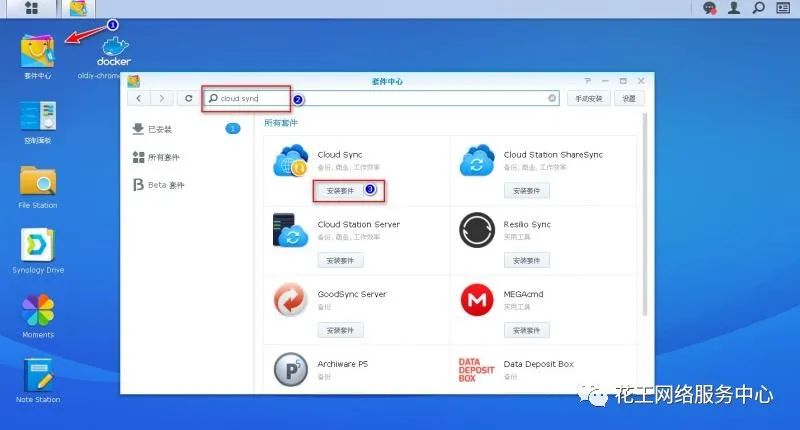800x430 pixels.
Task: Go forward in Package Center
Action: click(x=162, y=98)
